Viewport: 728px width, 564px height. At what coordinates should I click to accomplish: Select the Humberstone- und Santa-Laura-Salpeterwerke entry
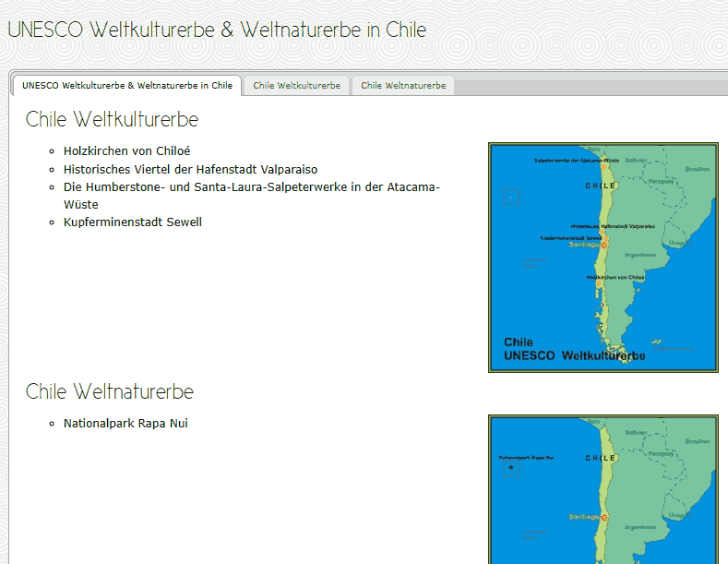pyautogui.click(x=252, y=196)
